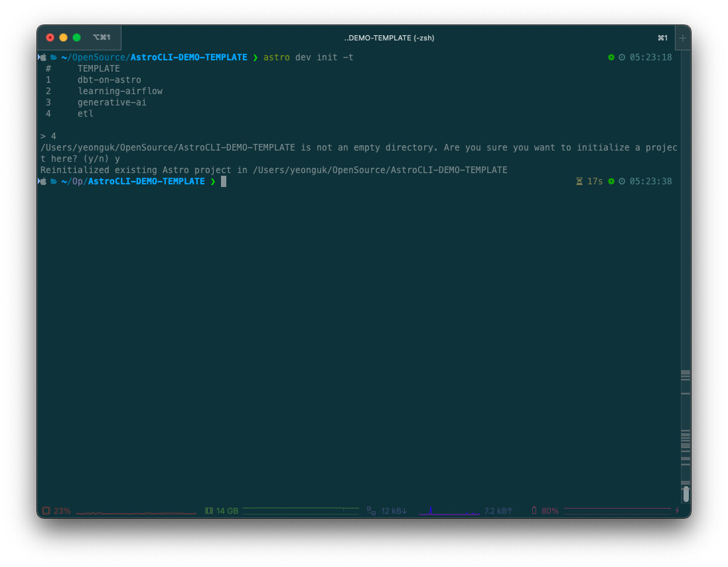Click the CPU usage graph line
Image resolution: width=728 pixels, height=567 pixels.
(x=136, y=513)
